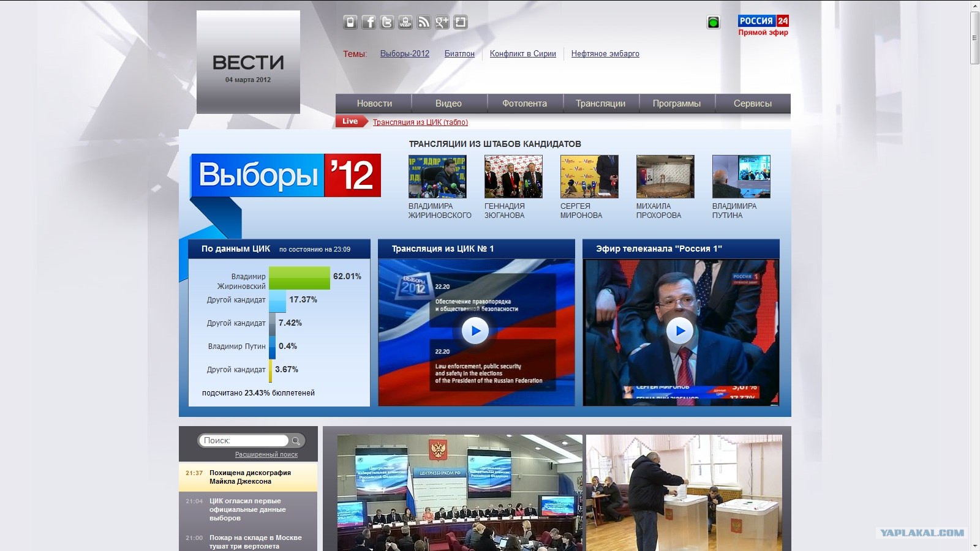
Task: Open the Новости menu
Action: coord(374,103)
